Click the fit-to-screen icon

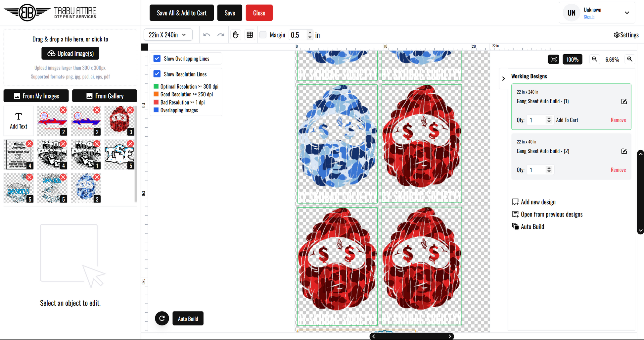554,59
